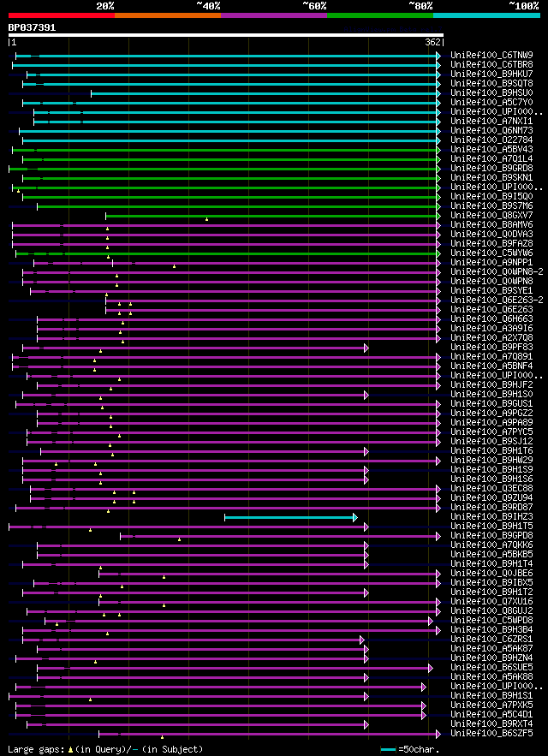Click the UniRef100_Q8GXV7 label

click(491, 215)
